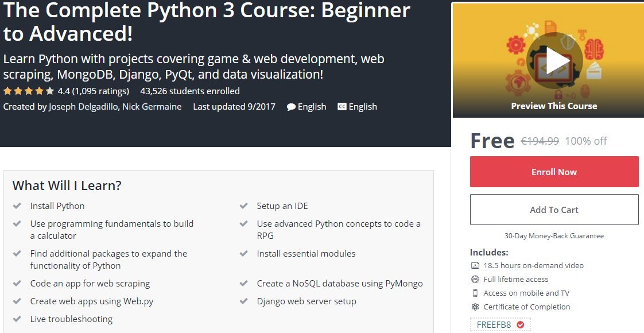Click checkmark beside Django web server setup
644x333 pixels.
coord(243,301)
